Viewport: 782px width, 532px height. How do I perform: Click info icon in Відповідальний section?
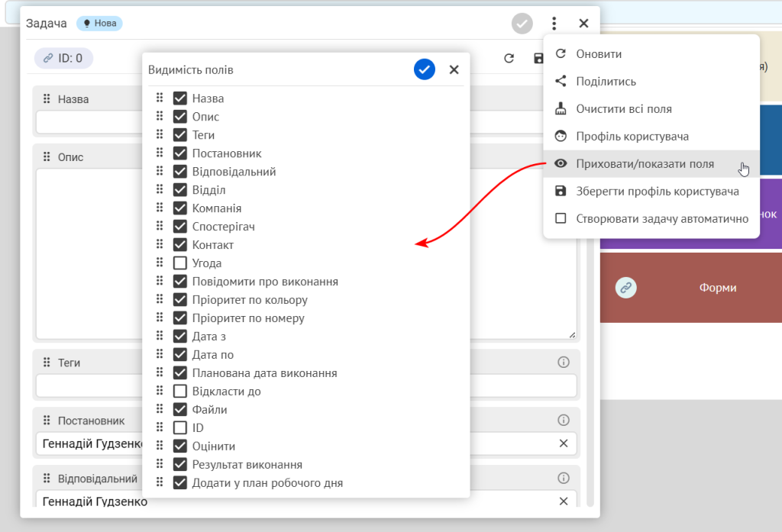pos(564,478)
